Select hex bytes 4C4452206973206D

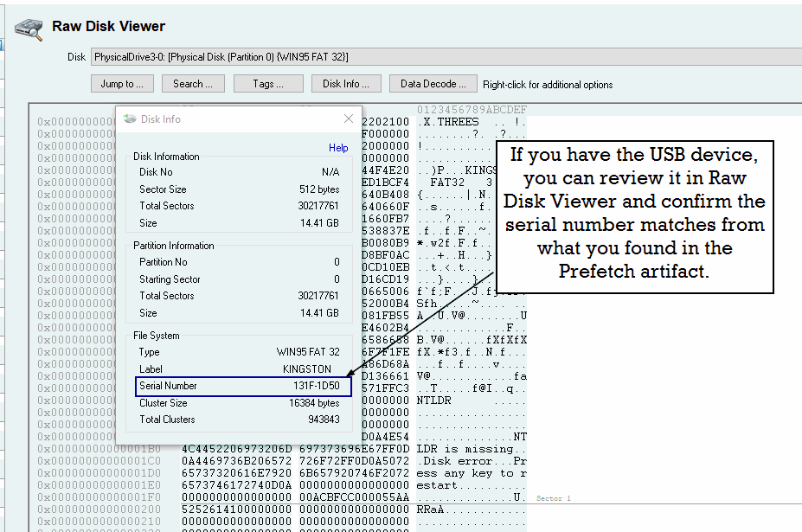tap(236, 449)
